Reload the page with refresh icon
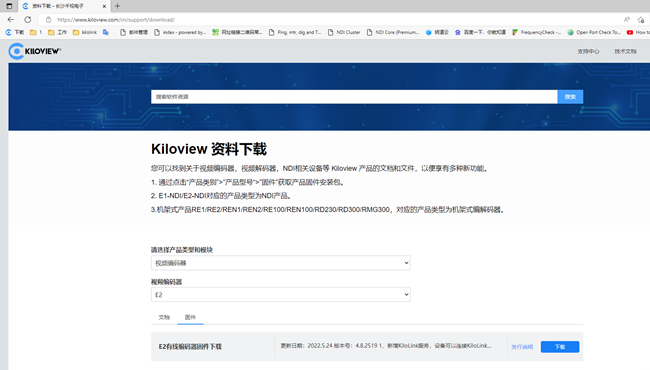 (28, 19)
